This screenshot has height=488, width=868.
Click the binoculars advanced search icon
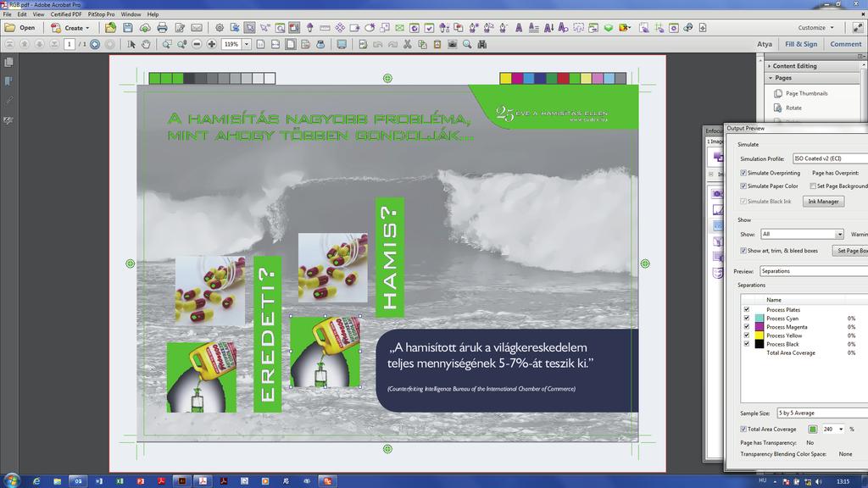tap(482, 44)
